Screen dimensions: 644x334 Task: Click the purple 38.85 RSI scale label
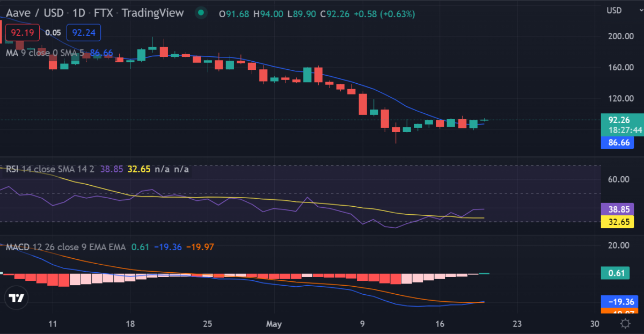(618, 209)
